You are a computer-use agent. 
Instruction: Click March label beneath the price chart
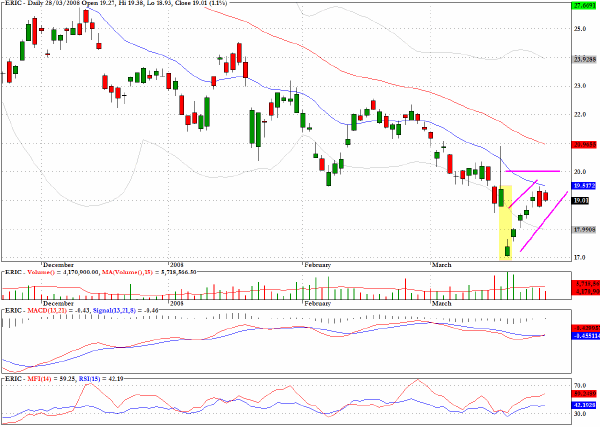click(x=442, y=265)
